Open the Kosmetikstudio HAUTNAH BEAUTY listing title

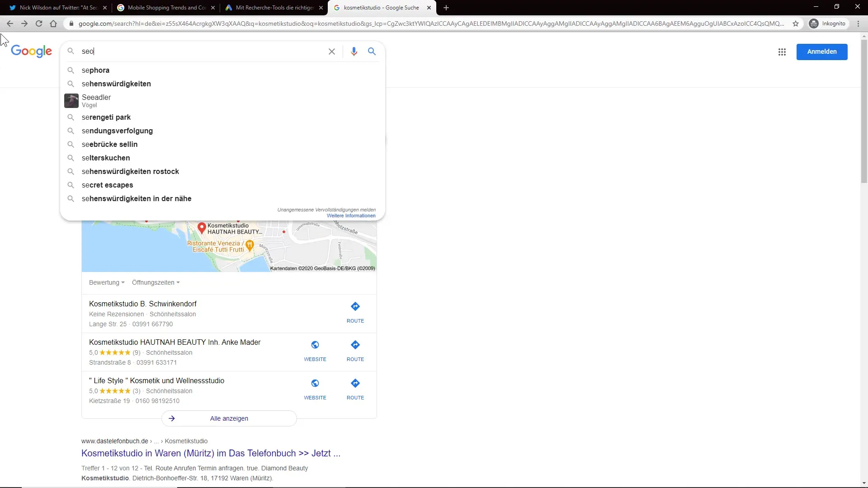click(x=175, y=343)
